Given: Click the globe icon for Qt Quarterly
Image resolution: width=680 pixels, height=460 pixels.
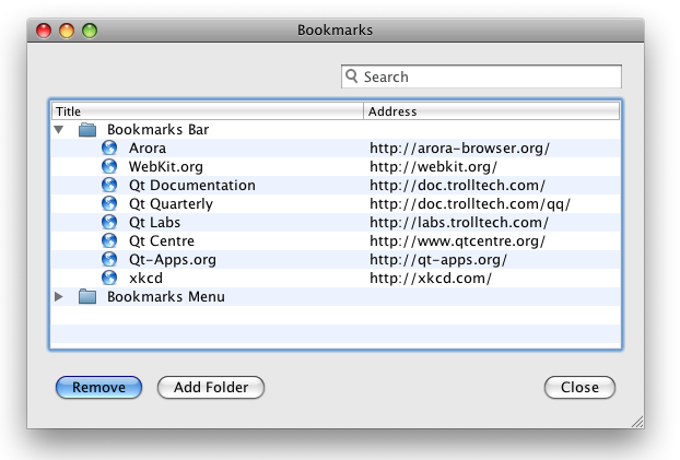Looking at the screenshot, I should (x=109, y=204).
